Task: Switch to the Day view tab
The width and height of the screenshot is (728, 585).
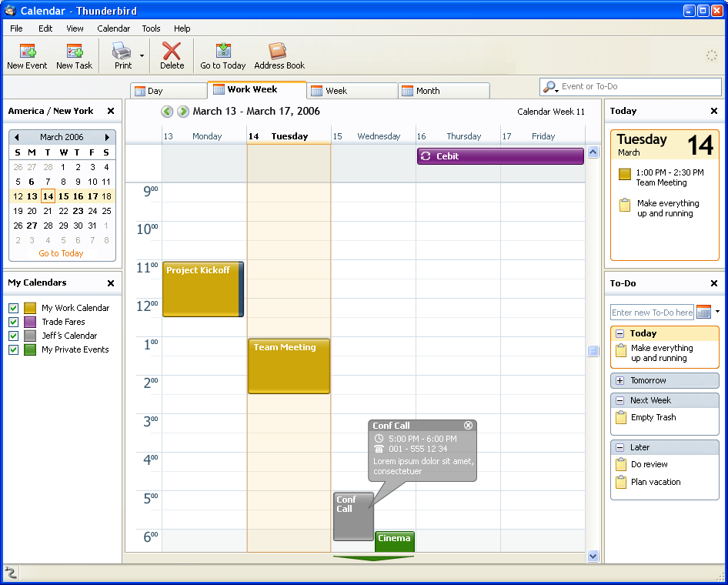Action: 169,91
